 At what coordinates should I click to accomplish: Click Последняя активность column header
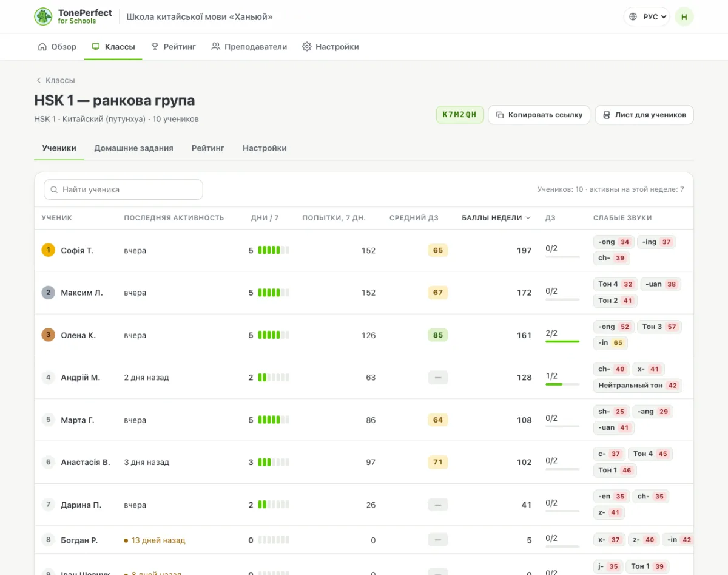tap(174, 218)
